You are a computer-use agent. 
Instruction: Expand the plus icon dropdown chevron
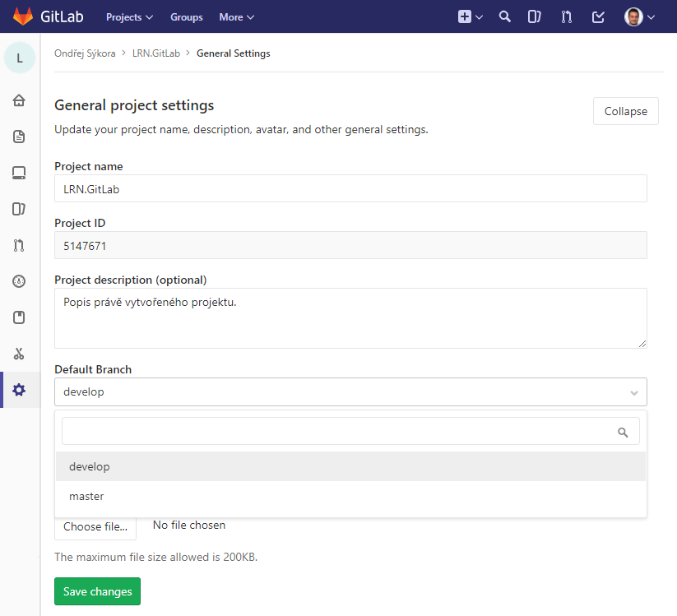(479, 17)
